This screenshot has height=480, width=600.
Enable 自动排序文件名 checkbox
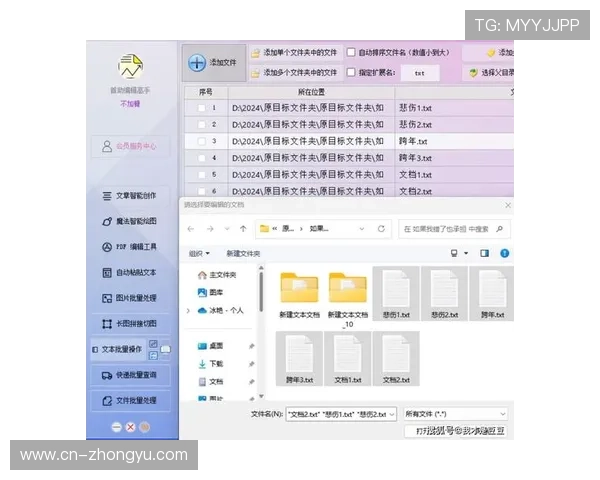351,52
